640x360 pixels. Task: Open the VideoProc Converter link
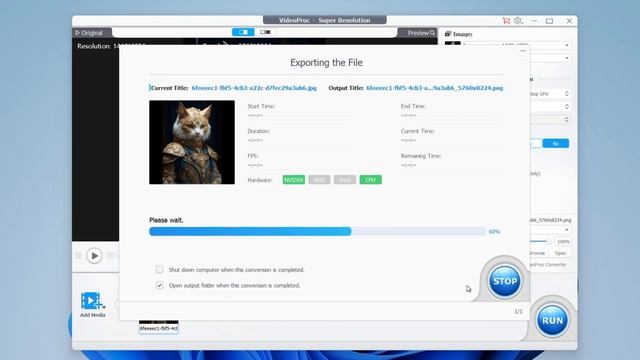click(548, 264)
